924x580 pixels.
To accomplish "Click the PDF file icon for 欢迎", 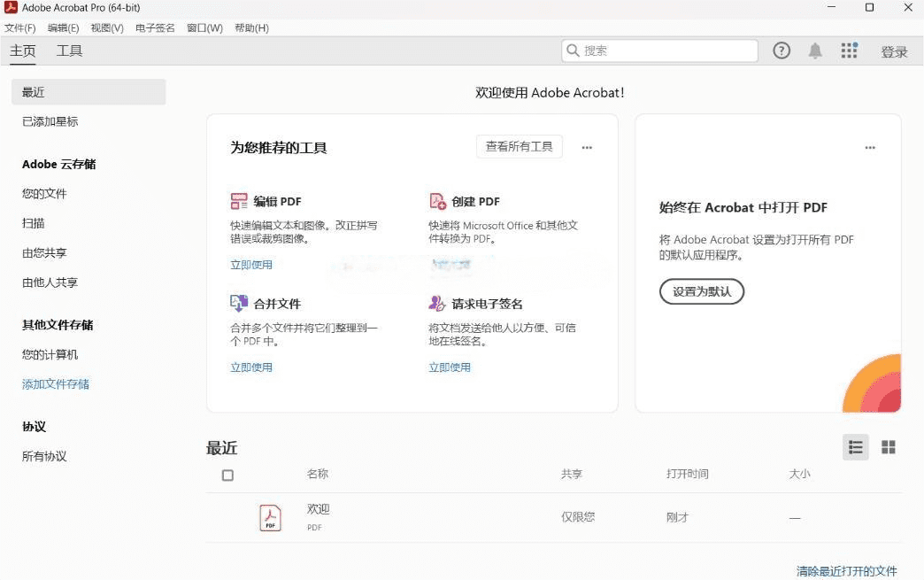I will (x=271, y=517).
